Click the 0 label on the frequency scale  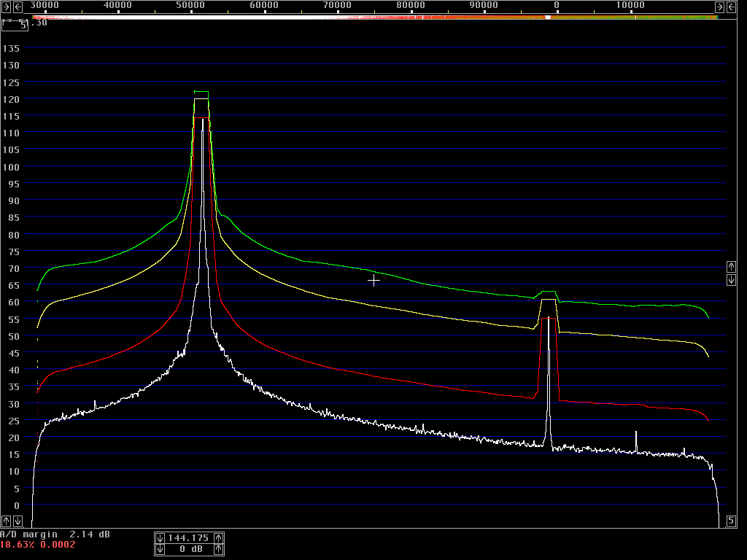[557, 5]
